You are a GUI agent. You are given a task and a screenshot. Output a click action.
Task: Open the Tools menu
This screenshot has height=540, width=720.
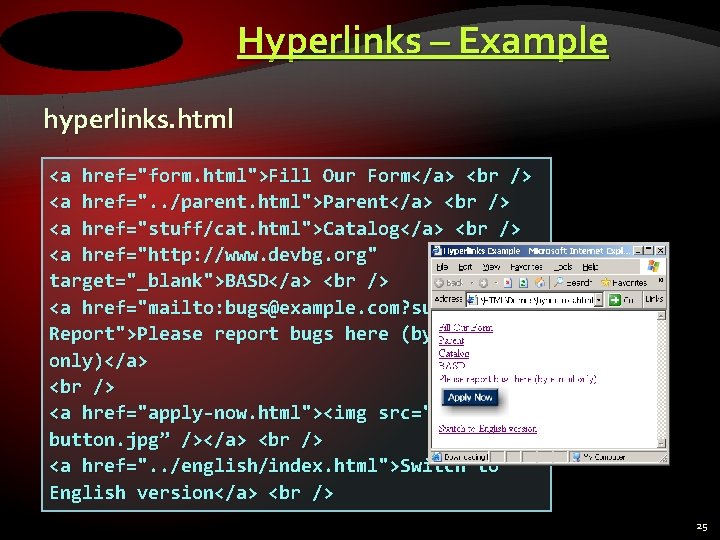563,267
